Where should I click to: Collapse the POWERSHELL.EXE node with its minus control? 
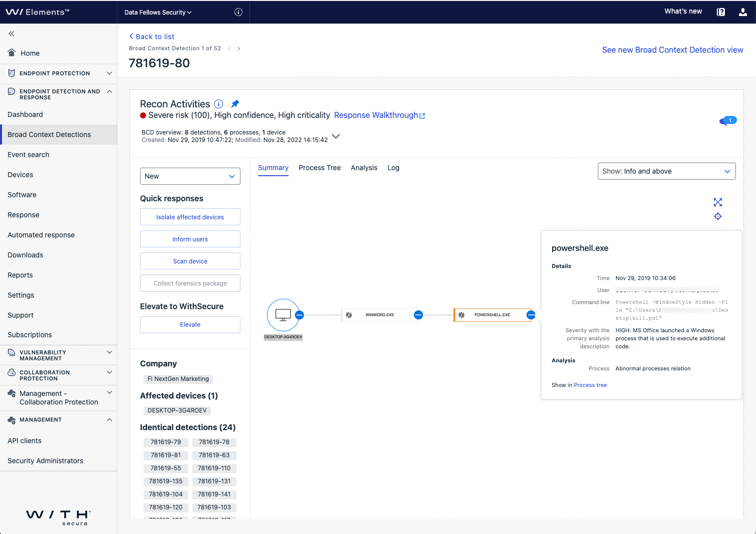531,315
